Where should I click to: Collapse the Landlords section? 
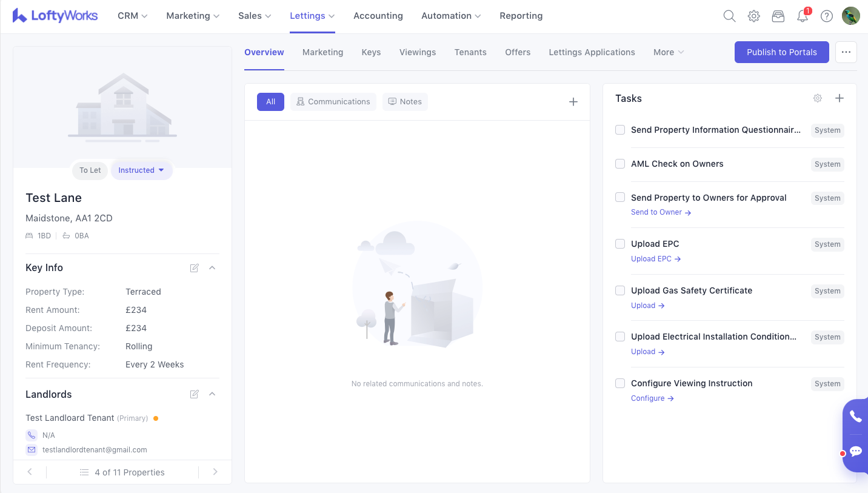pyautogui.click(x=212, y=394)
